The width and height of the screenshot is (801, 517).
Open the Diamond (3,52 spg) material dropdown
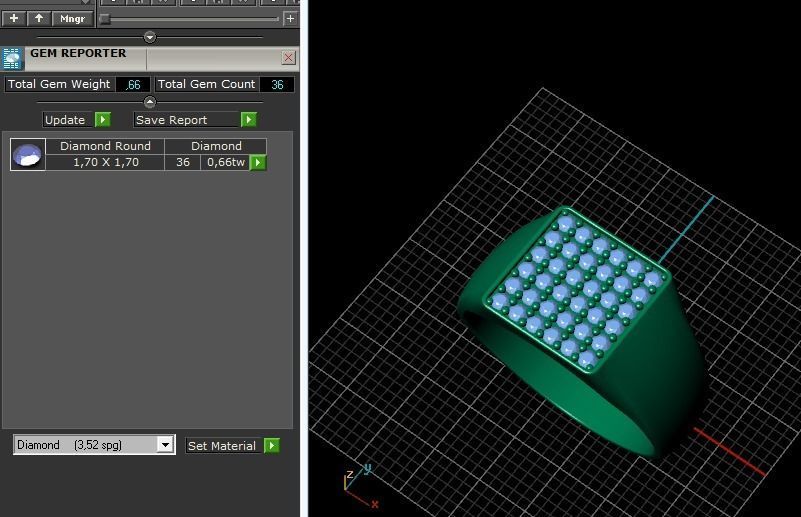coord(95,444)
